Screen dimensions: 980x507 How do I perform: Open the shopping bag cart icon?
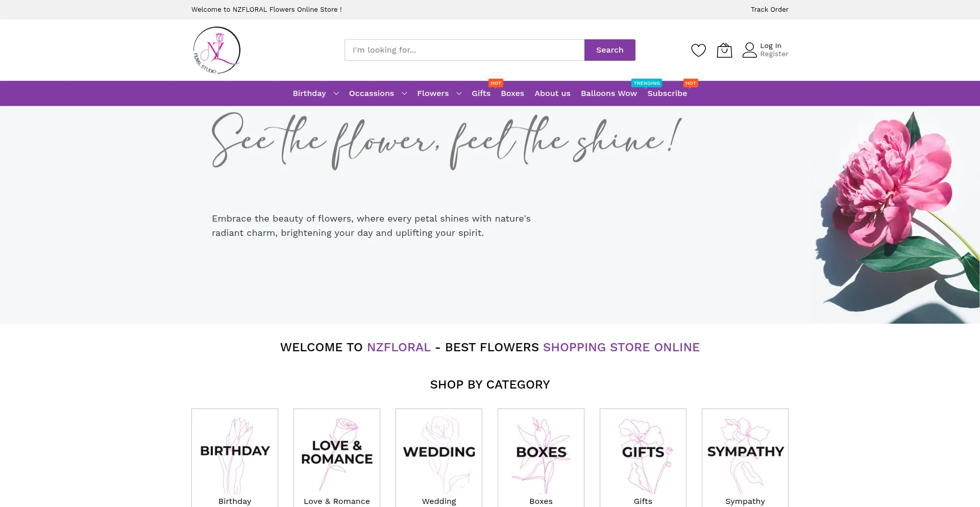[x=724, y=50]
